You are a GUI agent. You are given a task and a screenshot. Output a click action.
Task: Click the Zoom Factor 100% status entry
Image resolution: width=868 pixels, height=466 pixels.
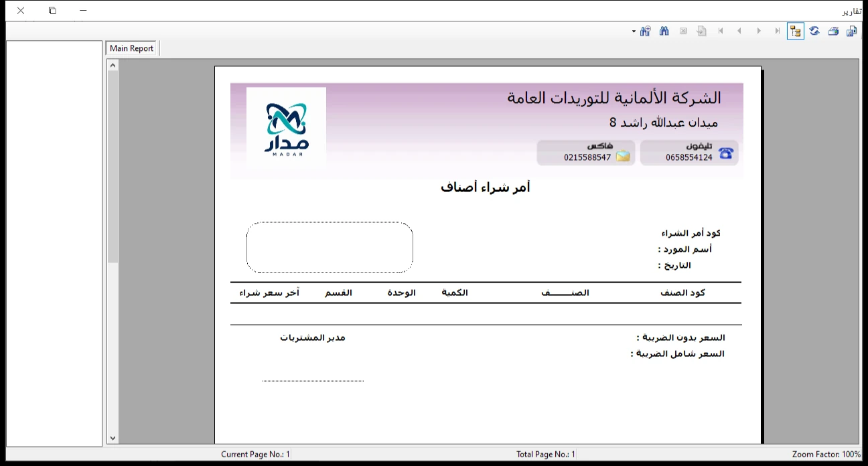(826, 455)
